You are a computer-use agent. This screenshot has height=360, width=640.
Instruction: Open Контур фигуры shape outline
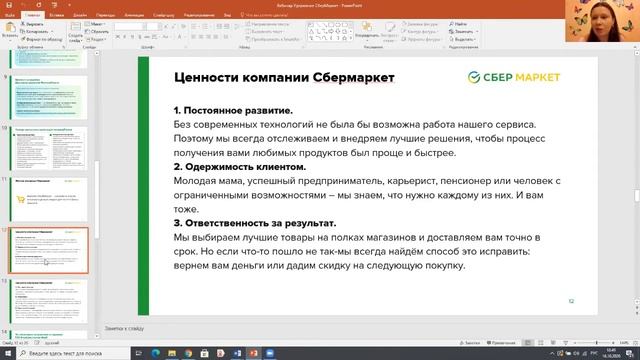(420, 31)
